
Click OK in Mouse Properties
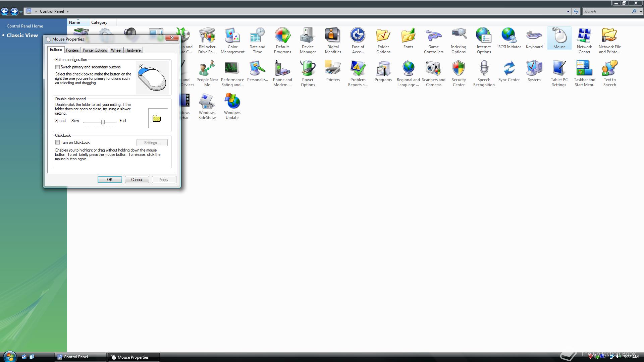tap(110, 180)
